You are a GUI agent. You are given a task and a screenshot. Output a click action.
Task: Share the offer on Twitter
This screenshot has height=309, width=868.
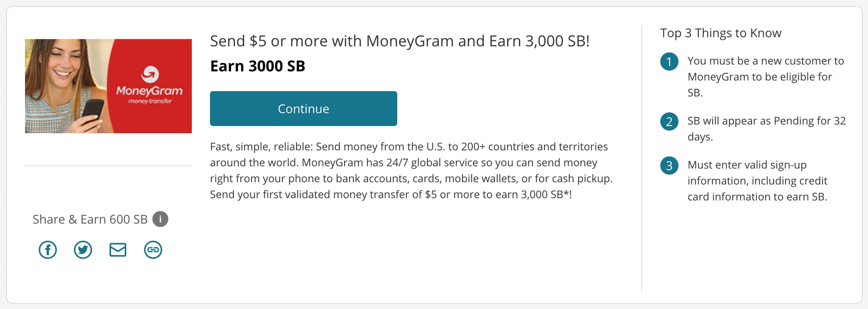pos(83,250)
